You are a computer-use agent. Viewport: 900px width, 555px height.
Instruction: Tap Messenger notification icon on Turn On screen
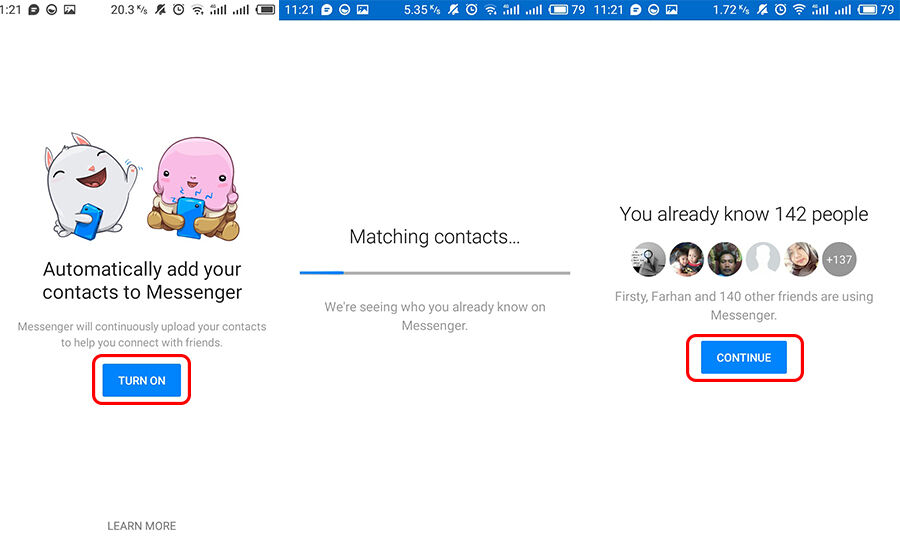(x=52, y=10)
